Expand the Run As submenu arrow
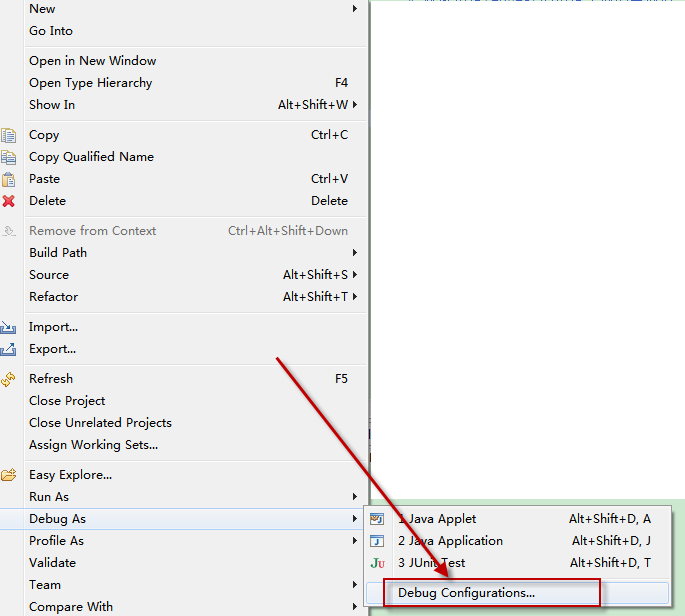685x616 pixels. click(x=355, y=497)
